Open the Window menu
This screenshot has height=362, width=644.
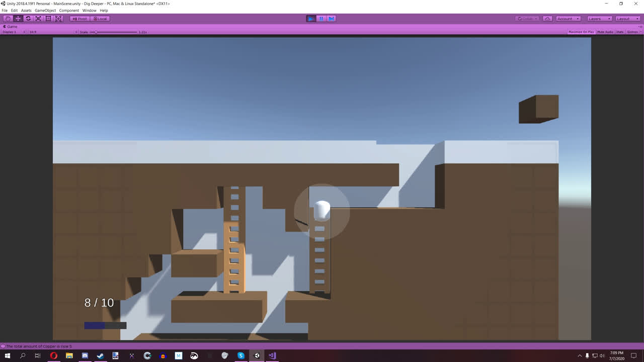point(90,11)
